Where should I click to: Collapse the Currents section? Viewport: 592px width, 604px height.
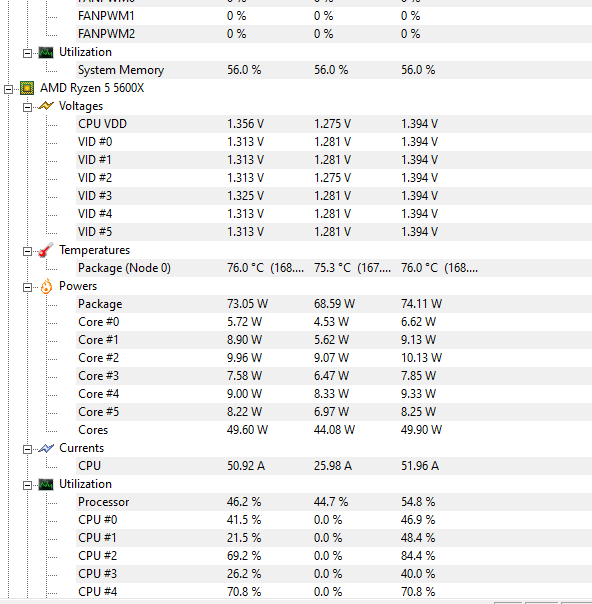pos(27,449)
